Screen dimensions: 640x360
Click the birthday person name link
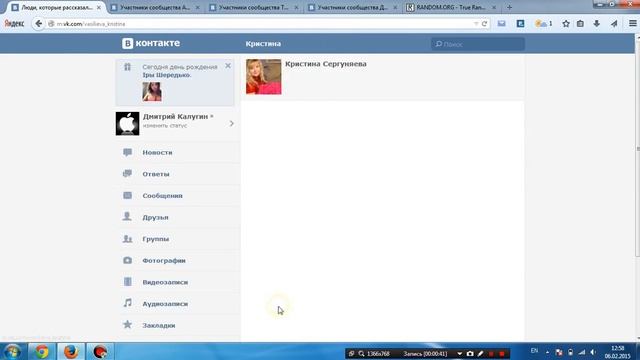point(167,75)
